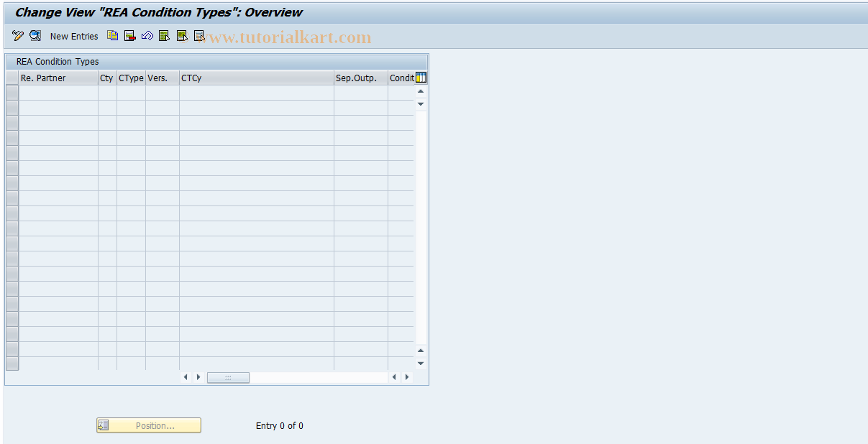This screenshot has height=444, width=868.
Task: Click far-right horizontal scroll right arrow
Action: tap(407, 377)
